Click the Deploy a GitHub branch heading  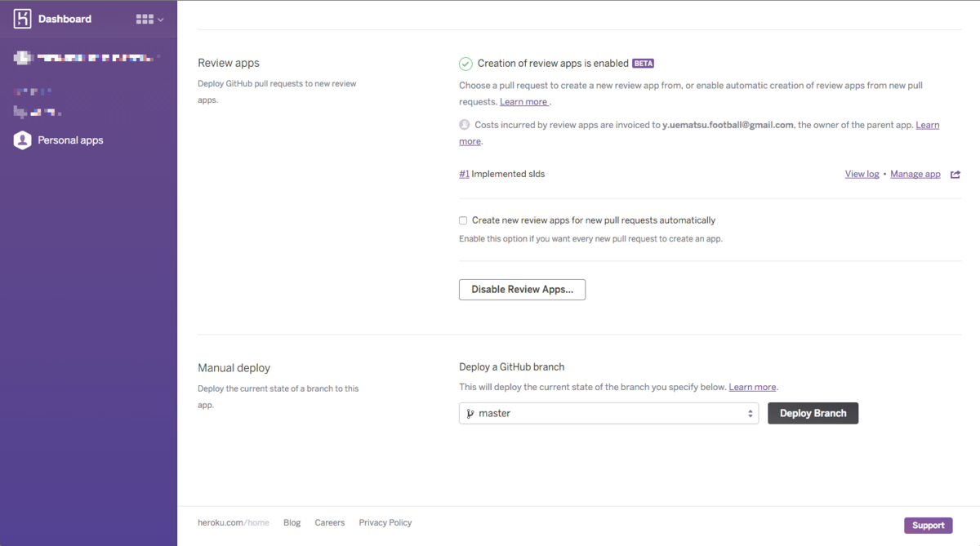(x=512, y=367)
